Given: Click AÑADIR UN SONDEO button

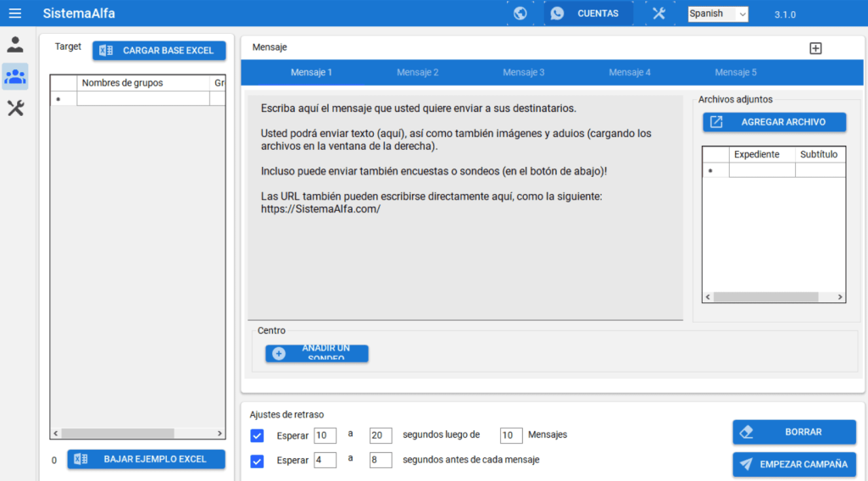Looking at the screenshot, I should pyautogui.click(x=317, y=353).
